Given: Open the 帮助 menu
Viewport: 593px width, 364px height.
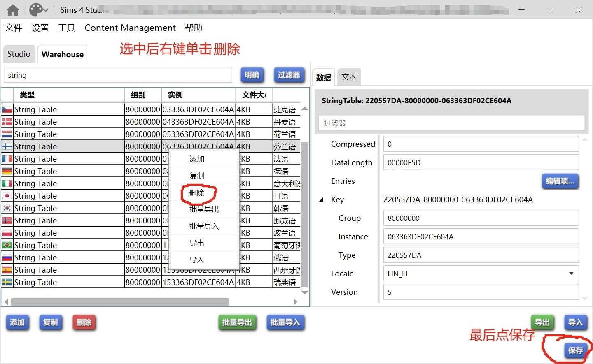Looking at the screenshot, I should pyautogui.click(x=194, y=28).
